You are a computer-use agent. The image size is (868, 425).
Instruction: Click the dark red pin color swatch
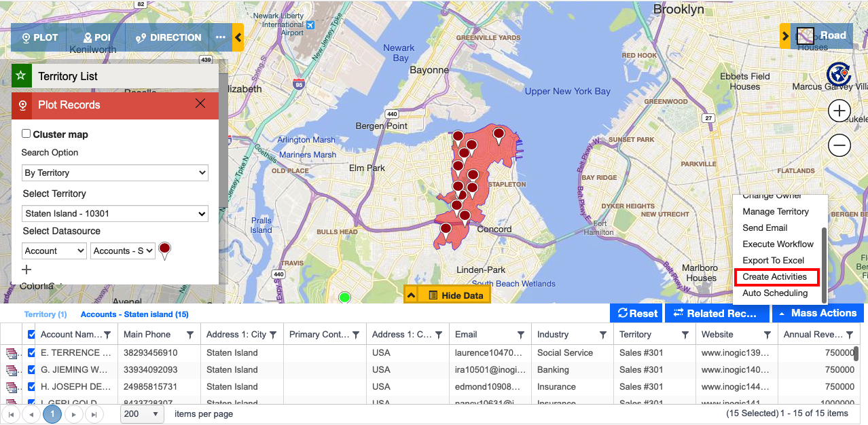164,250
